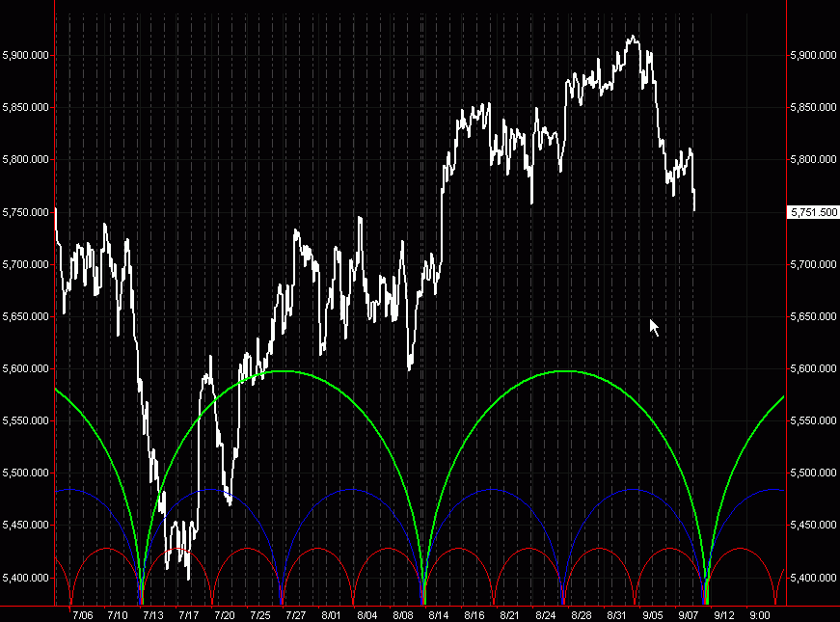The height and width of the screenshot is (622, 840).
Task: Select 5,650.000 on the right price axis
Action: pyautogui.click(x=813, y=316)
